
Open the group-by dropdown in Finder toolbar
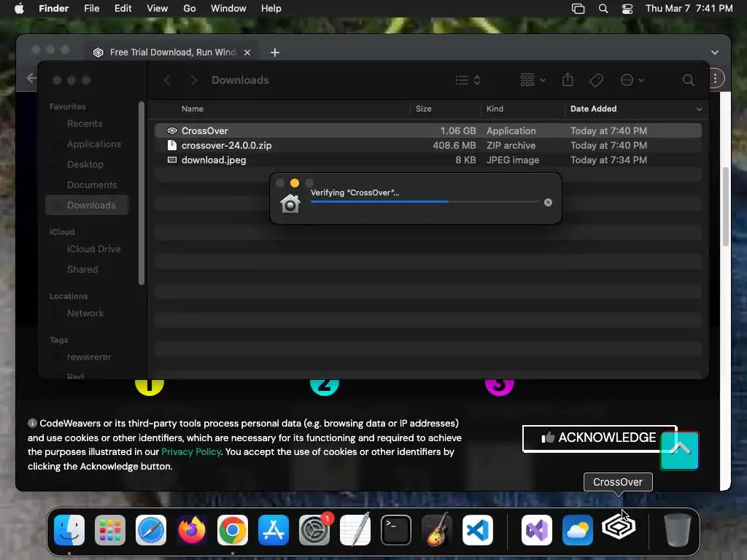(533, 80)
